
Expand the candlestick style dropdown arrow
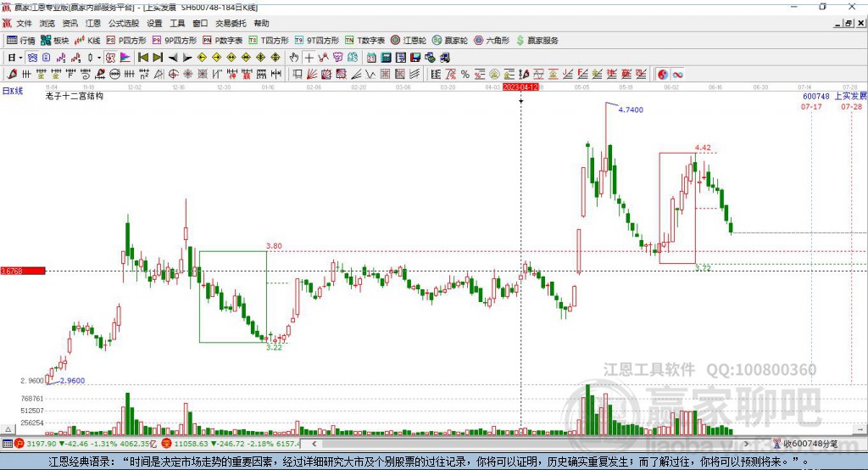[99, 58]
